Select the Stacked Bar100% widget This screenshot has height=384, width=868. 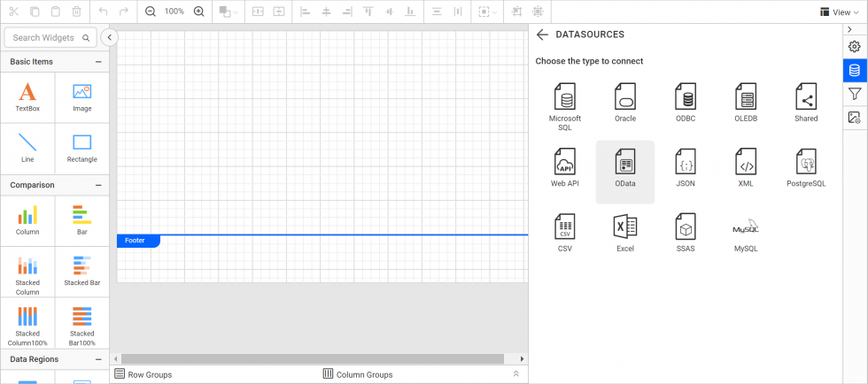[81, 323]
